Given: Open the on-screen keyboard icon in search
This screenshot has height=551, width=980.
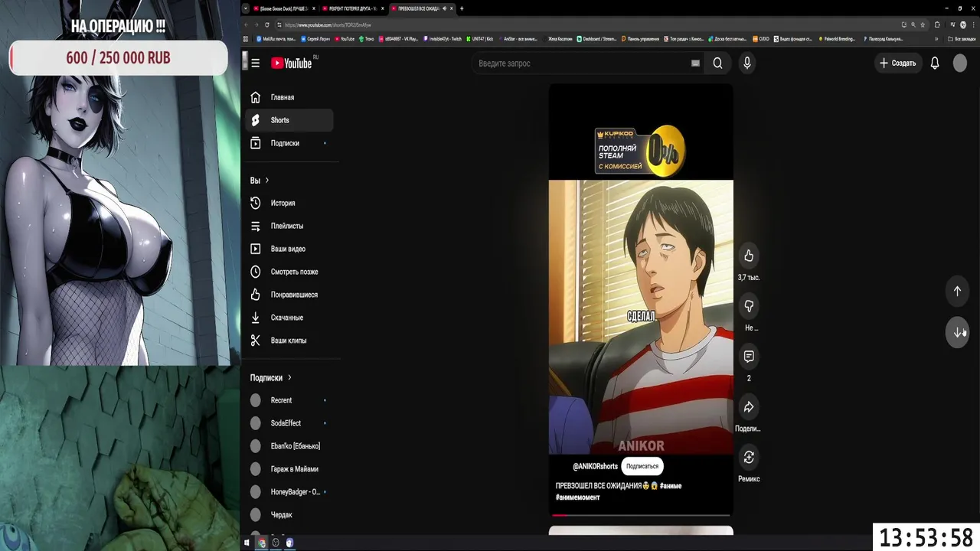Looking at the screenshot, I should pos(695,64).
